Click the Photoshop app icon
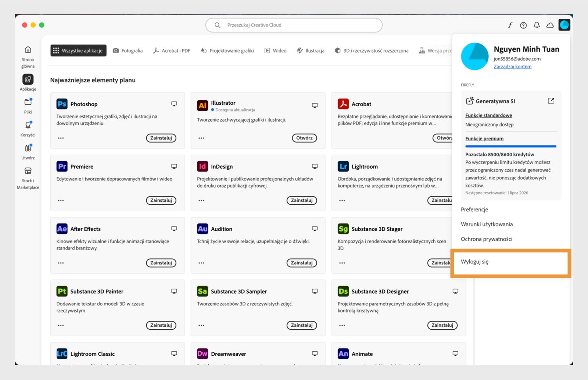This screenshot has height=380, width=588. coord(62,104)
